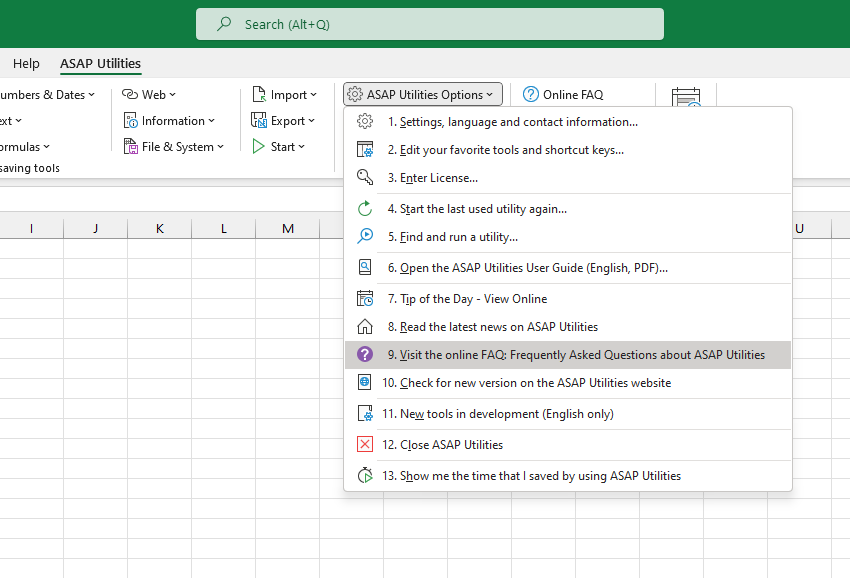The image size is (850, 578).
Task: Select Enter License menu entry
Action: pyautogui.click(x=568, y=178)
